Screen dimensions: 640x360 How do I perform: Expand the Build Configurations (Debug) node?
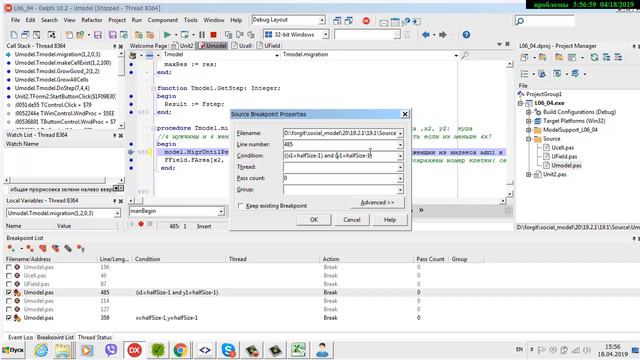[529, 112]
